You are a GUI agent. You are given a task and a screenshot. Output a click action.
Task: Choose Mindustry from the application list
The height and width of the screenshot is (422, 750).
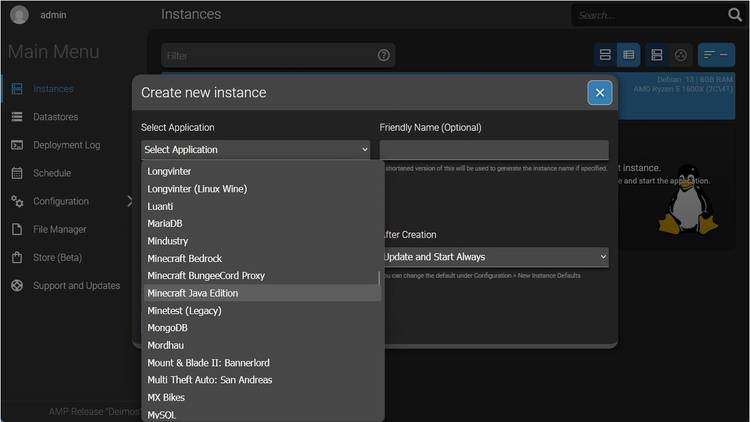[262, 241]
